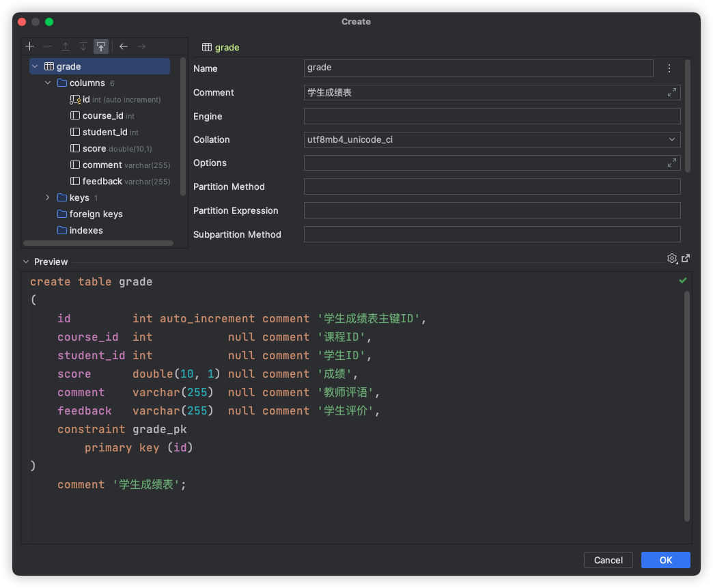This screenshot has width=713, height=588.
Task: Select the score column in tree
Action: (94, 149)
